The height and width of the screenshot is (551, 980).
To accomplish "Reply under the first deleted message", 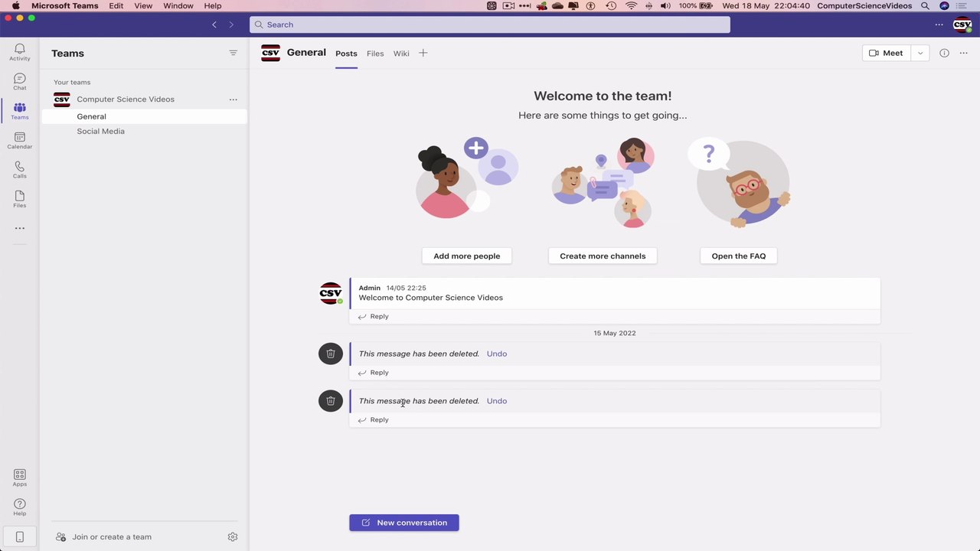I will pyautogui.click(x=374, y=373).
